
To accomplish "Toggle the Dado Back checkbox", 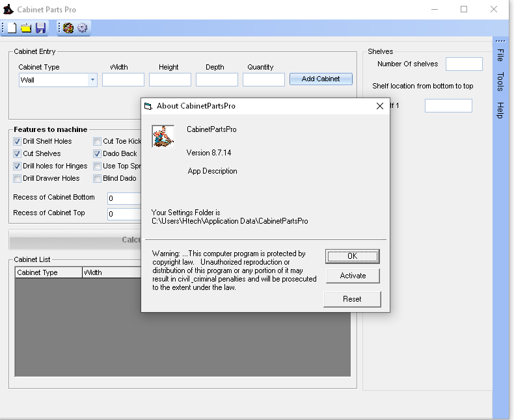I will click(97, 153).
